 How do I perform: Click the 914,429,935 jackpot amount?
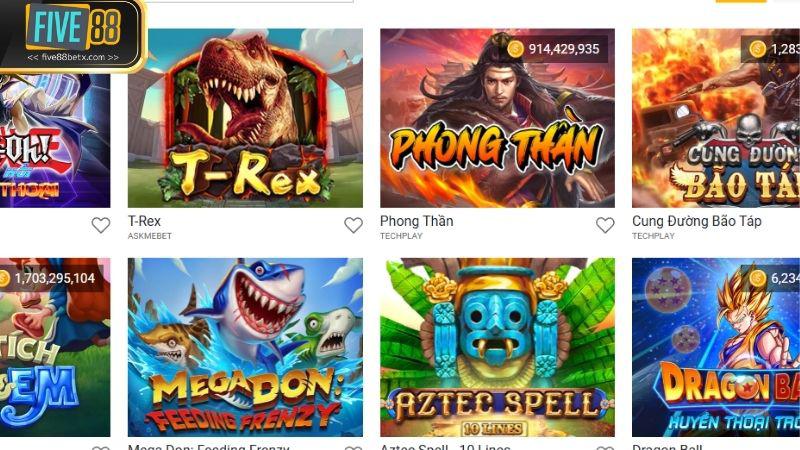tap(564, 49)
